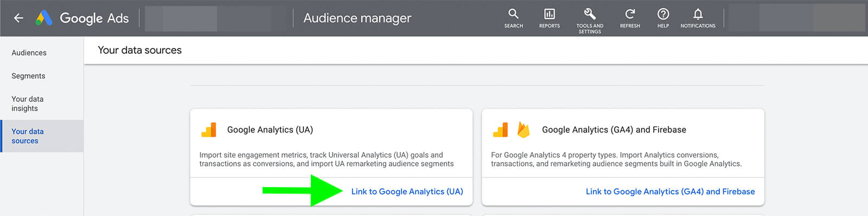Click the GA4 and Firebase description text
868x216 pixels.
(616, 159)
